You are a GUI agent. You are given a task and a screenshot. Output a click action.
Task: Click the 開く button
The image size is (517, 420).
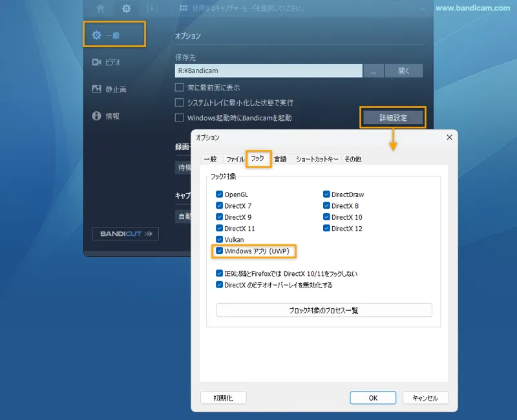[404, 70]
